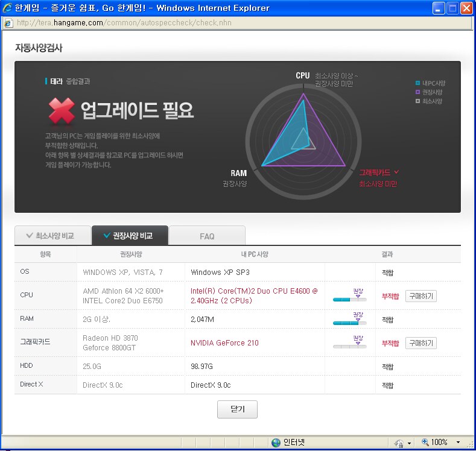Open the FAQ tab
This screenshot has width=476, height=451.
207,236
